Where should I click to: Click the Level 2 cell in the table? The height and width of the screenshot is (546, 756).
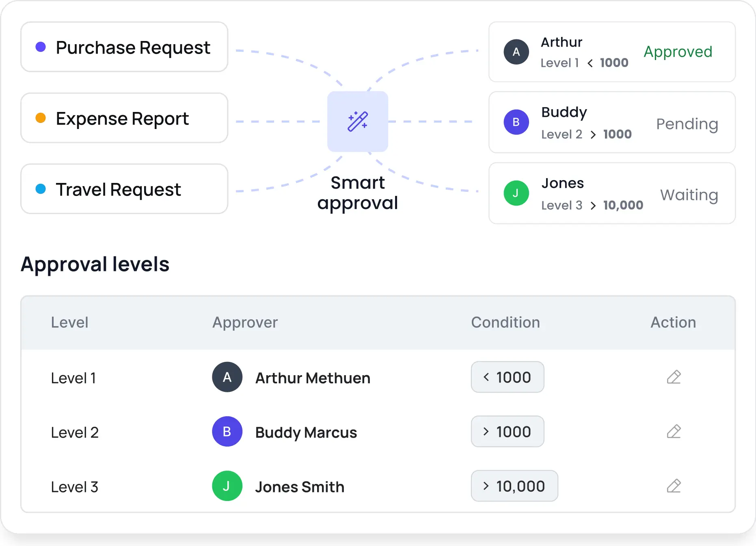click(75, 432)
